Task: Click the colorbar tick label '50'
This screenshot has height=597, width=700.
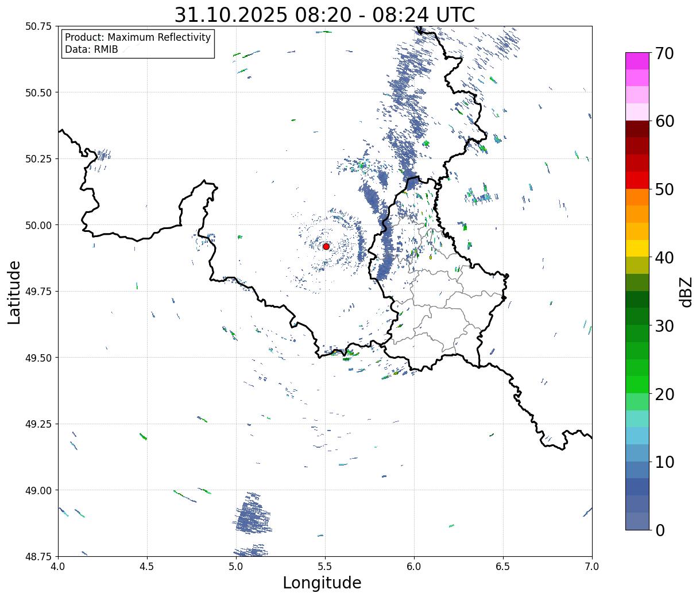Action: [x=664, y=189]
